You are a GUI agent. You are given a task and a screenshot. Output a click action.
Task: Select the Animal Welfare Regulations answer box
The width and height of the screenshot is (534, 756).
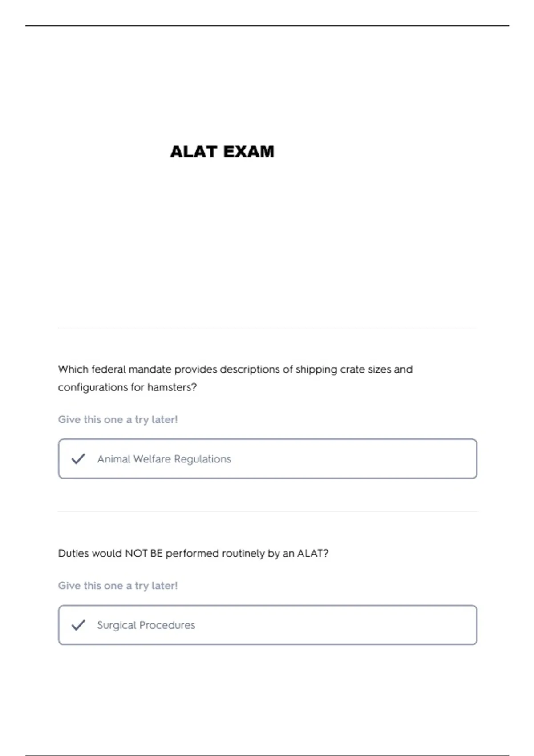(267, 458)
